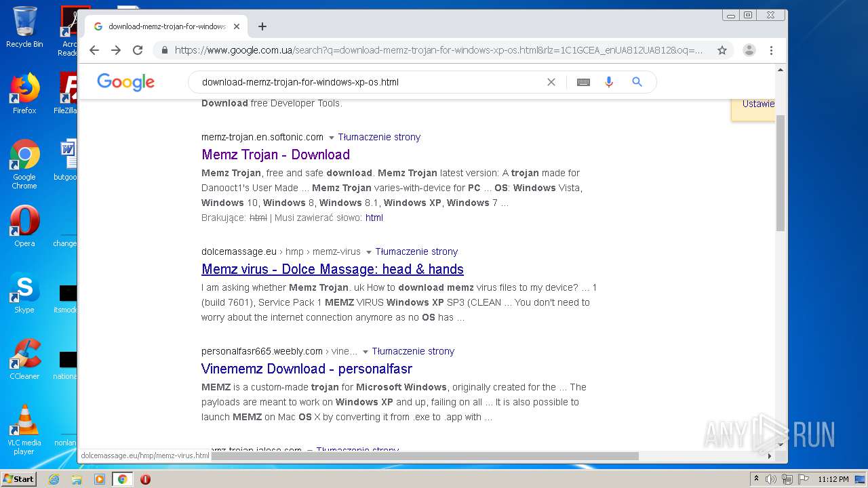Open the volume speaker tray icon

tap(771, 479)
